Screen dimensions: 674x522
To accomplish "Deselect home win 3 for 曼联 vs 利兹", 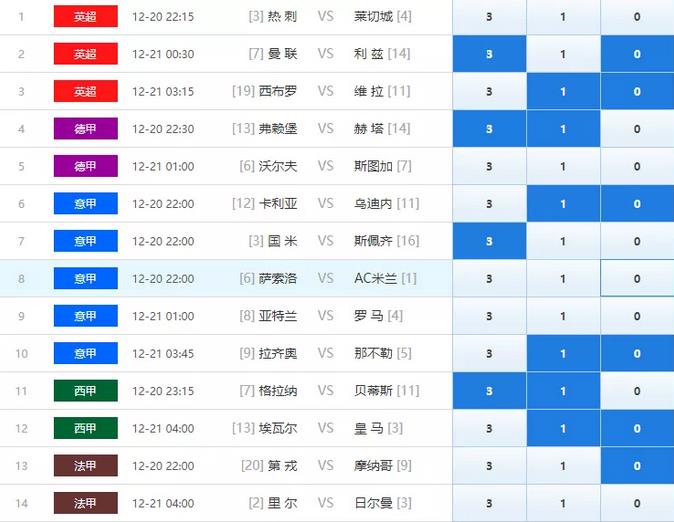I will [x=489, y=54].
